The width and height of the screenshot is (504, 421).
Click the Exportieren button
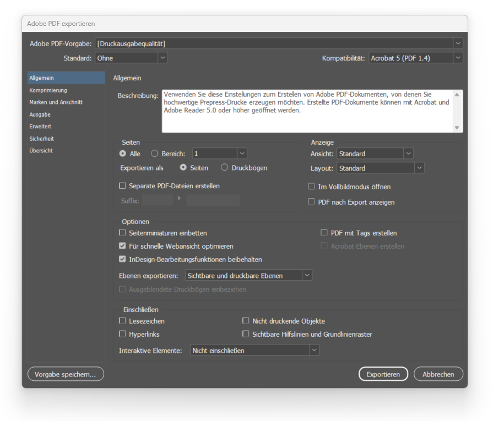[383, 374]
